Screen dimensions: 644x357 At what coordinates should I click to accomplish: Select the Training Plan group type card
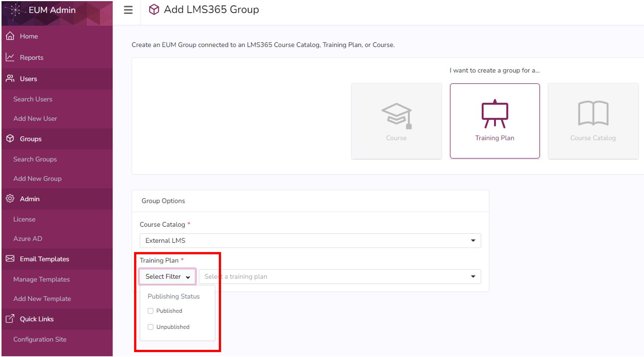coord(495,121)
